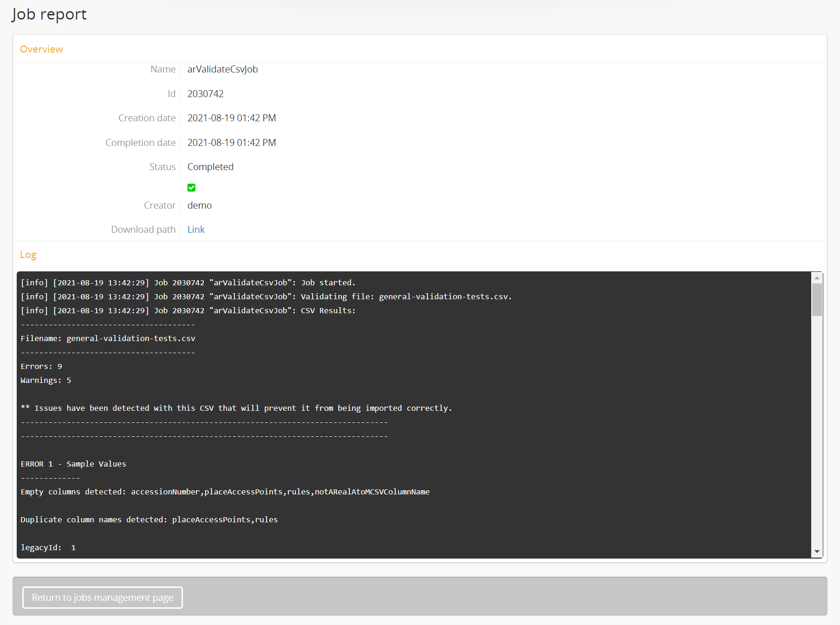The height and width of the screenshot is (625, 840).
Task: Click the 'Empty columns detected' log line
Action: [x=225, y=492]
